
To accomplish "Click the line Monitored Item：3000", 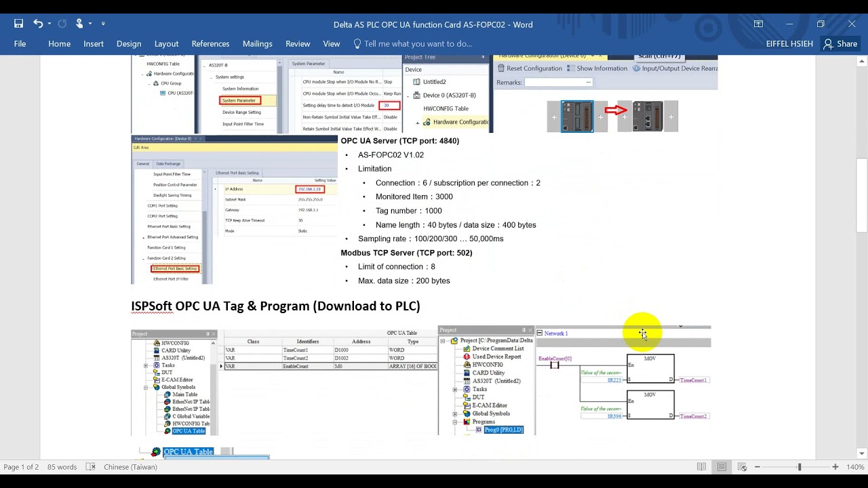I will tap(414, 197).
